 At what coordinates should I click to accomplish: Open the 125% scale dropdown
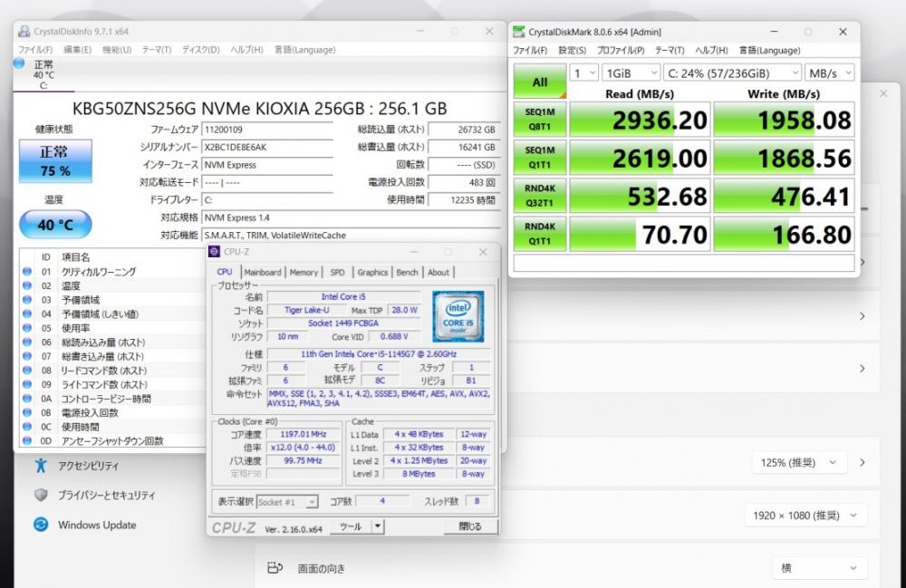pyautogui.click(x=799, y=463)
